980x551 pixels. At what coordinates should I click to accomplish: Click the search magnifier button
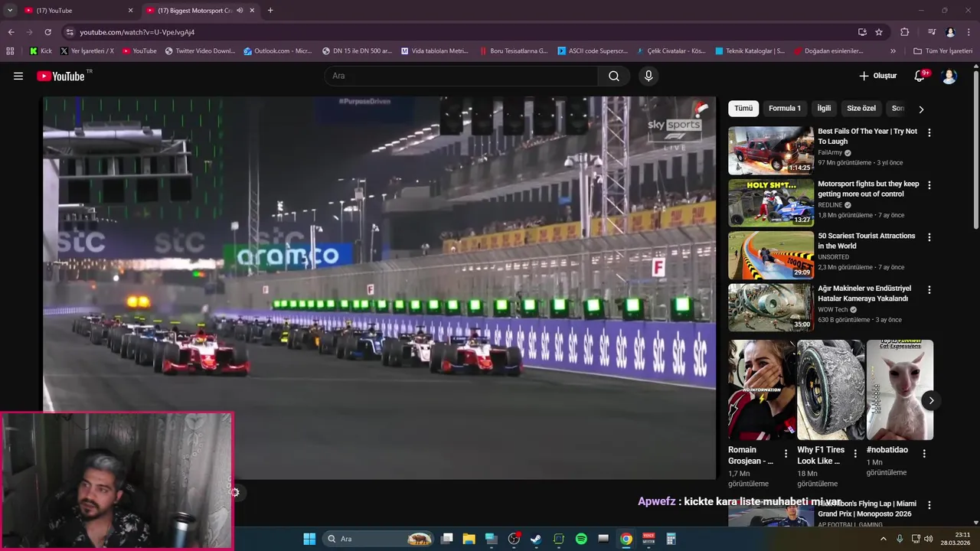click(614, 76)
